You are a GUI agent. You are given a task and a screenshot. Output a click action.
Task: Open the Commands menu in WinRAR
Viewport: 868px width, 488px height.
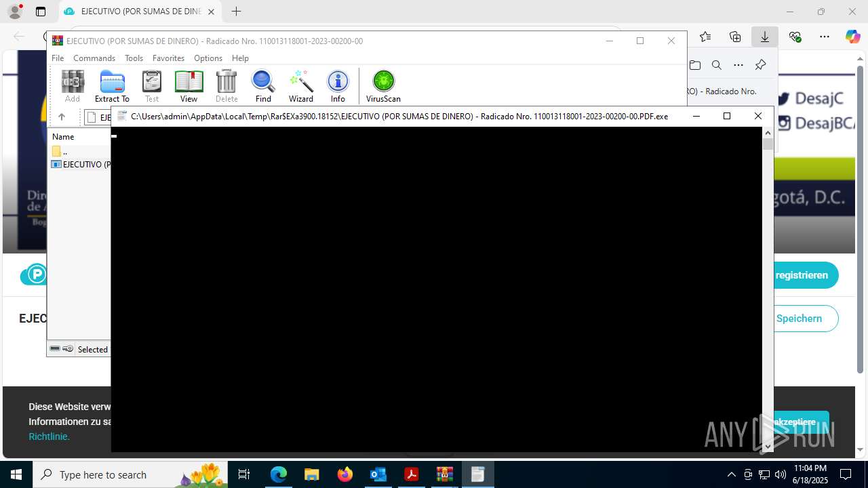pyautogui.click(x=94, y=58)
